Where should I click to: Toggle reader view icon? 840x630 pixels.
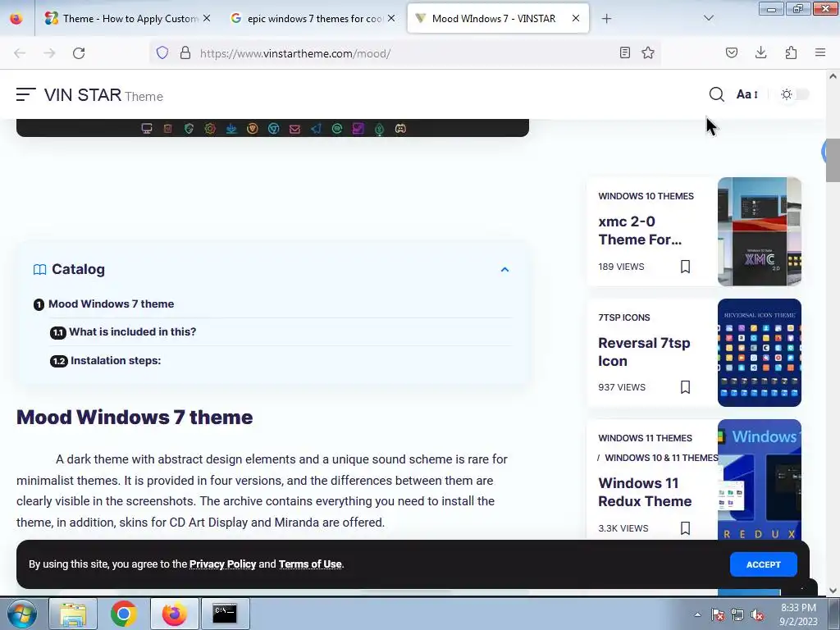[x=624, y=52]
